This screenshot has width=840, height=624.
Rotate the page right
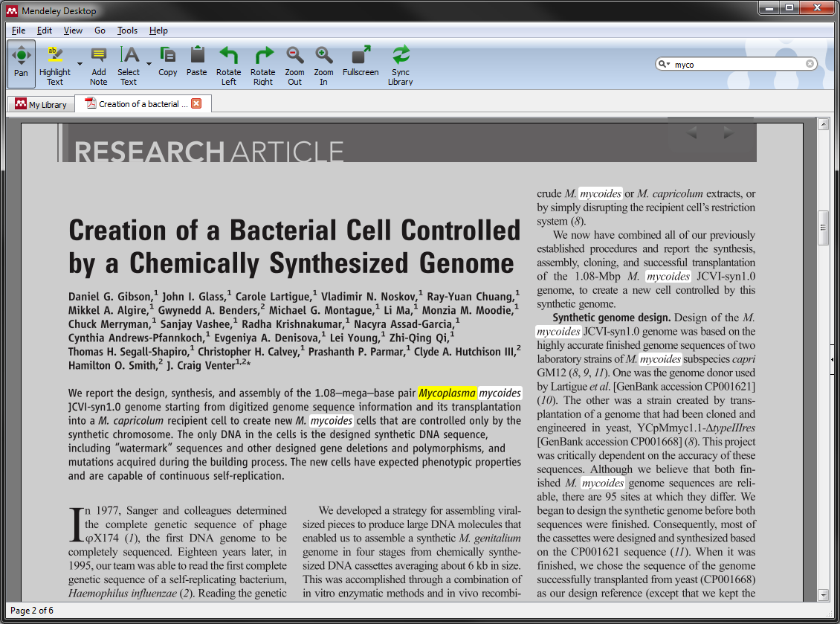pos(263,66)
